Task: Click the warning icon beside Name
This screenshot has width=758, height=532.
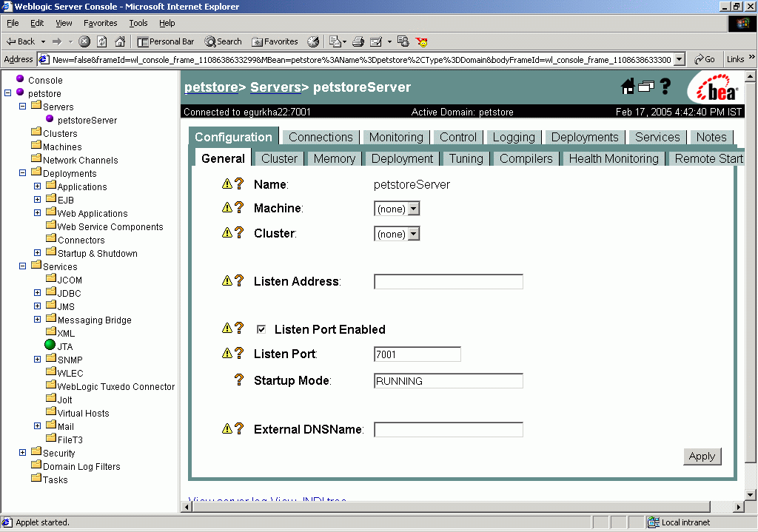Action: [x=227, y=183]
